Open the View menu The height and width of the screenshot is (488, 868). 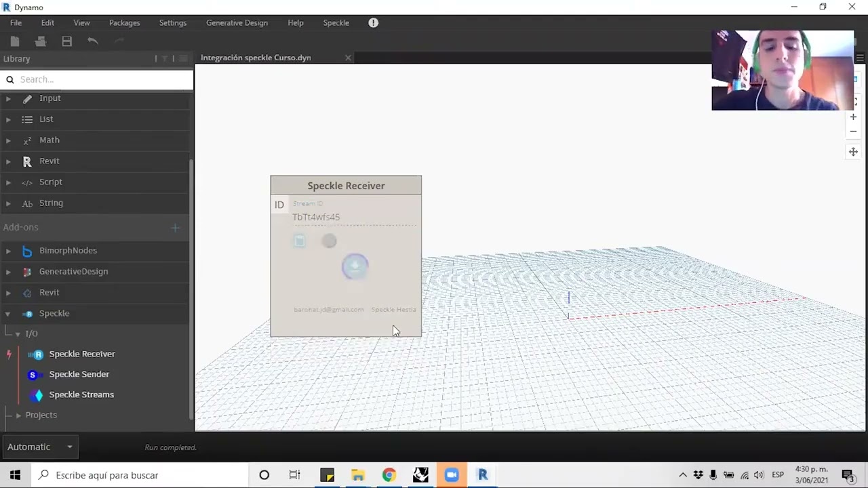click(x=81, y=22)
